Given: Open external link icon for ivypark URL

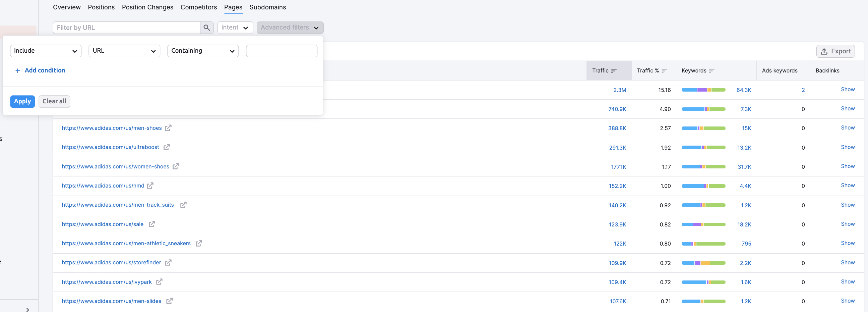Looking at the screenshot, I should click(159, 282).
